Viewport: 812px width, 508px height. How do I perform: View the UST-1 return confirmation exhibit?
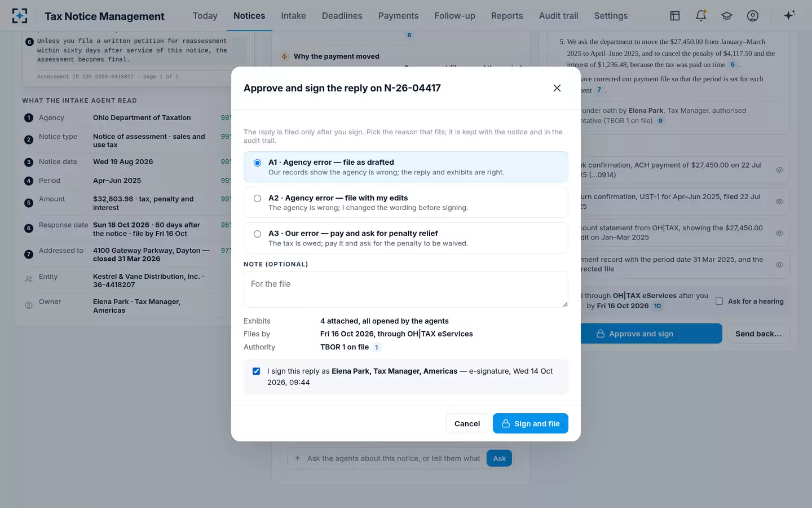point(779,202)
